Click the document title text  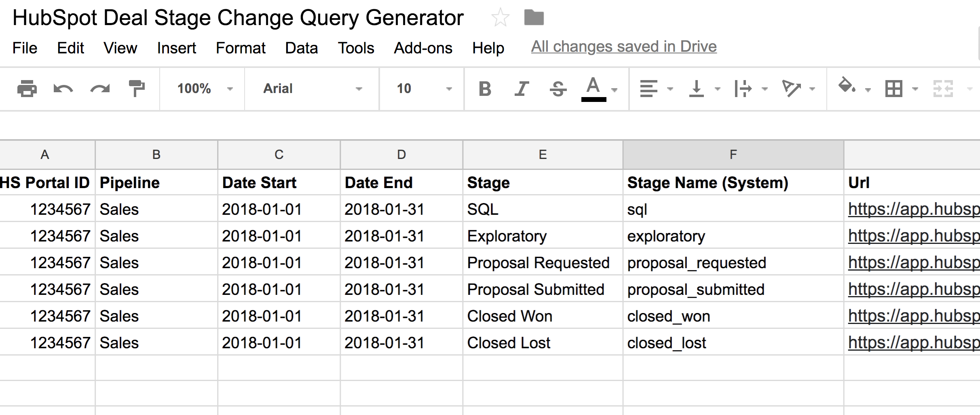coord(238,18)
